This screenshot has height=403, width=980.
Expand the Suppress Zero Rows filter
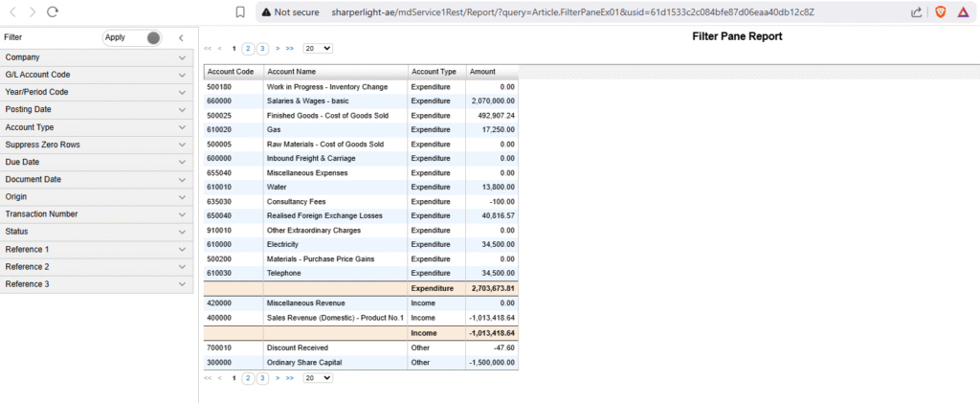97,145
